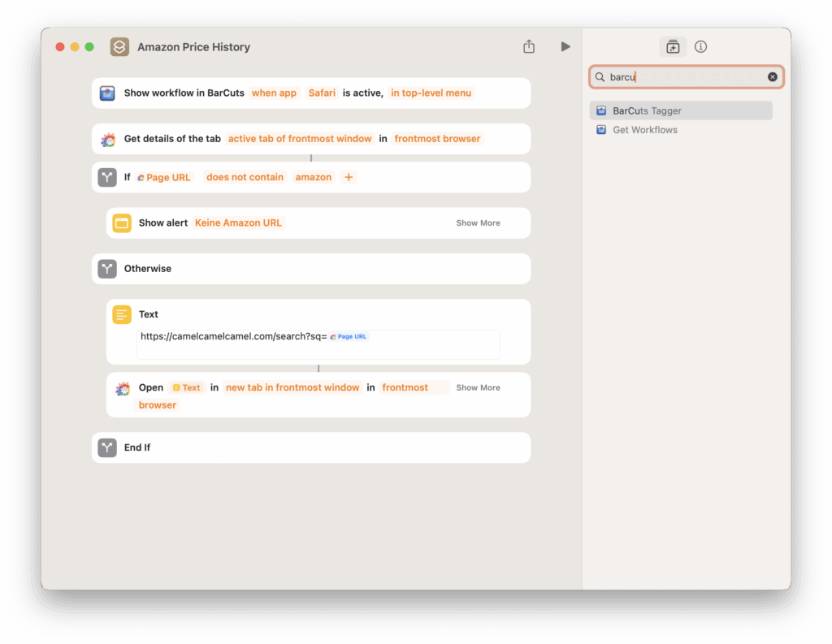Click the Amazon Price History title
This screenshot has height=644, width=832.
point(193,46)
